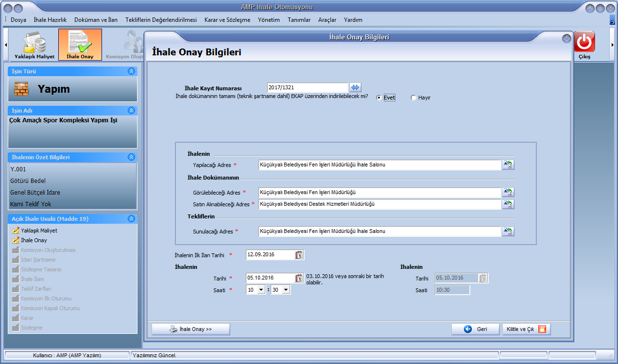Select the Hayır radio button

point(413,98)
